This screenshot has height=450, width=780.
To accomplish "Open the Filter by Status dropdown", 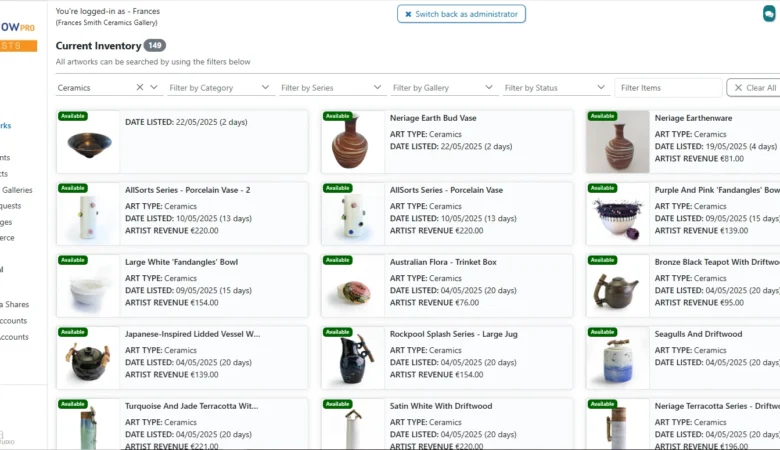I will click(x=555, y=88).
